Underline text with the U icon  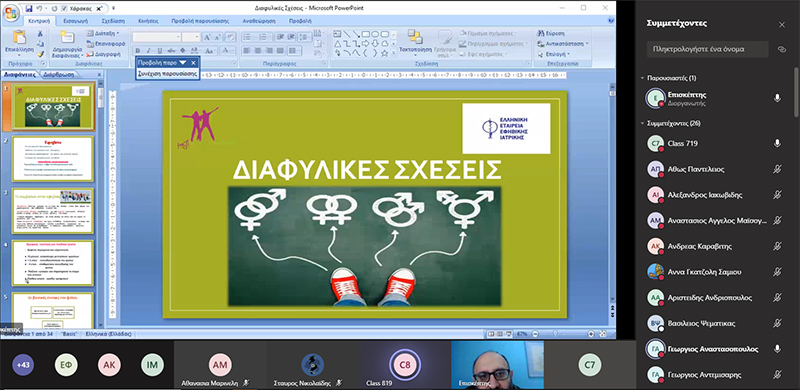click(x=160, y=51)
